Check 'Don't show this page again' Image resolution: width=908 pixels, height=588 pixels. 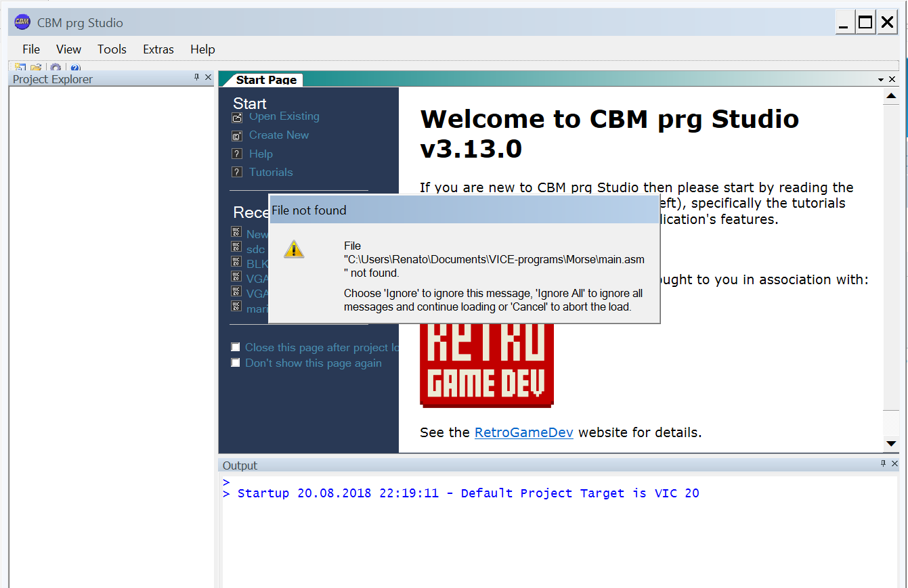coord(236,363)
